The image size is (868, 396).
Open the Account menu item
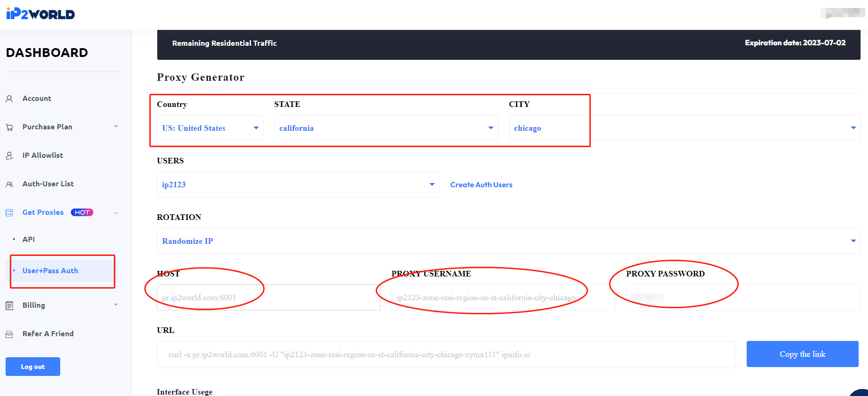[37, 99]
